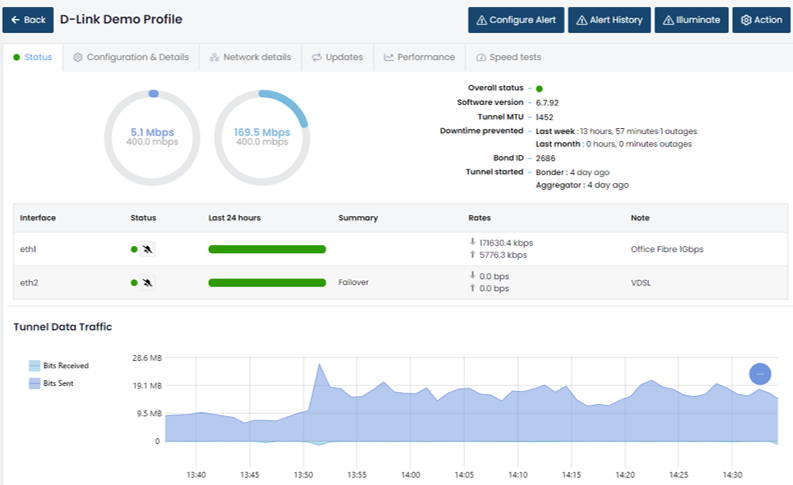The height and width of the screenshot is (485, 793).
Task: Click the Office Fibre 1Gbps note
Action: (667, 249)
